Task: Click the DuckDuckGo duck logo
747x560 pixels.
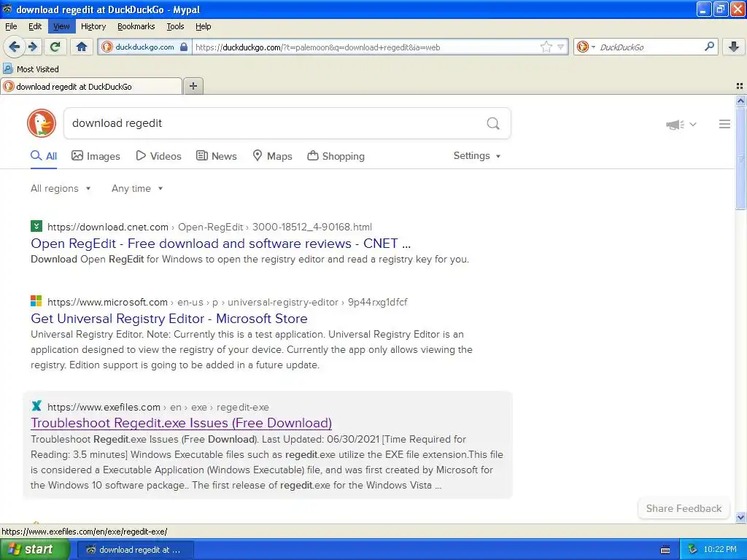Action: [x=42, y=122]
